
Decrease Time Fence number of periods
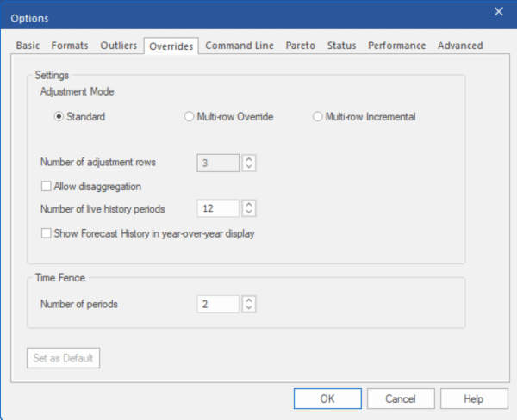point(249,308)
